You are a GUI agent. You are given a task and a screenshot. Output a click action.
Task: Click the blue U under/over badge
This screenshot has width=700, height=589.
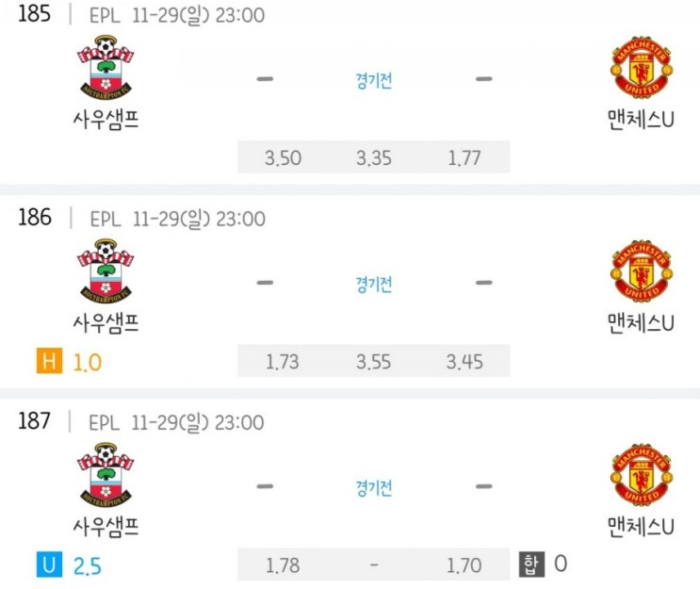point(49,565)
